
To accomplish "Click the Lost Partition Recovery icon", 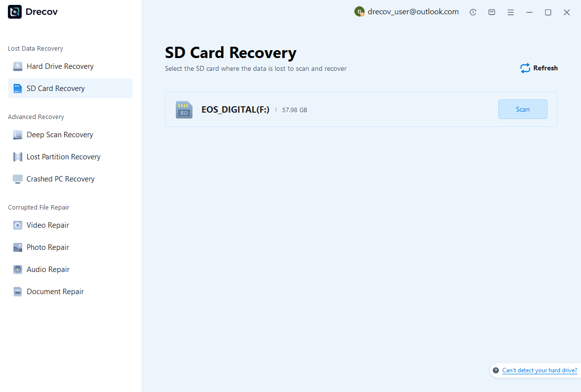I will (x=18, y=156).
